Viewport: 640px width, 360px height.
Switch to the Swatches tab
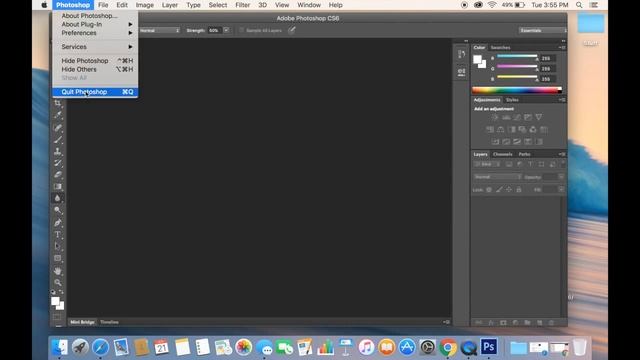tap(500, 47)
